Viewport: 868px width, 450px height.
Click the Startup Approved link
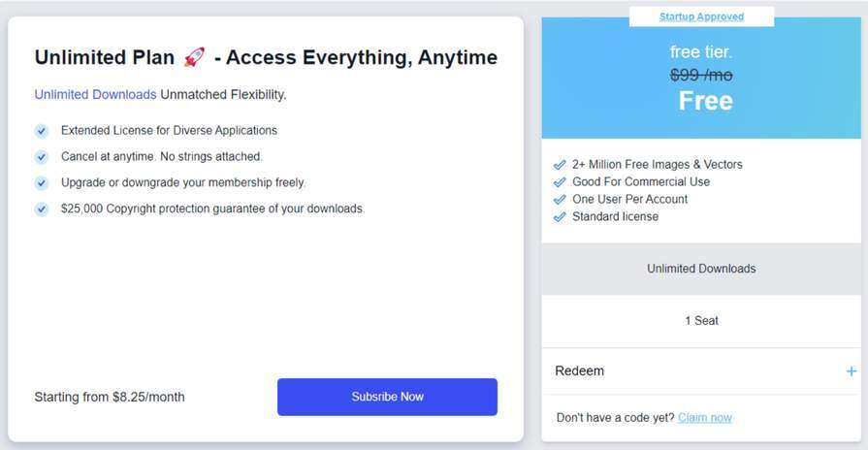tap(701, 16)
